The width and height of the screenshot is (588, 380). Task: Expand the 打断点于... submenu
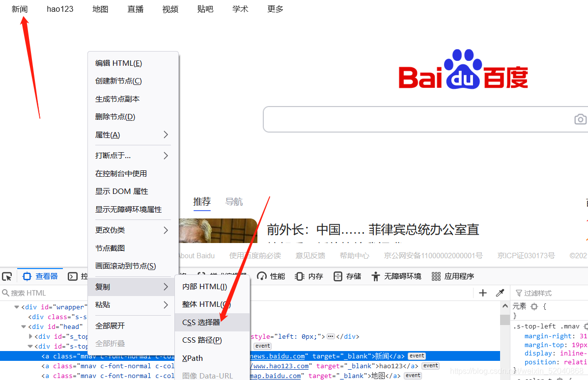point(133,156)
